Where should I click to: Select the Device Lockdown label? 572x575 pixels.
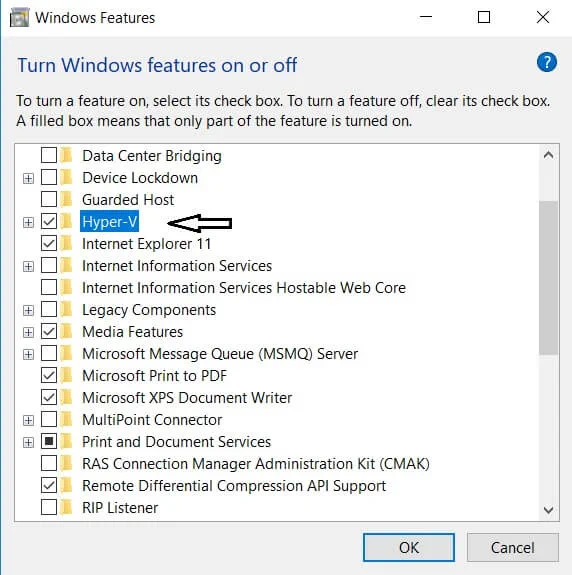point(140,178)
